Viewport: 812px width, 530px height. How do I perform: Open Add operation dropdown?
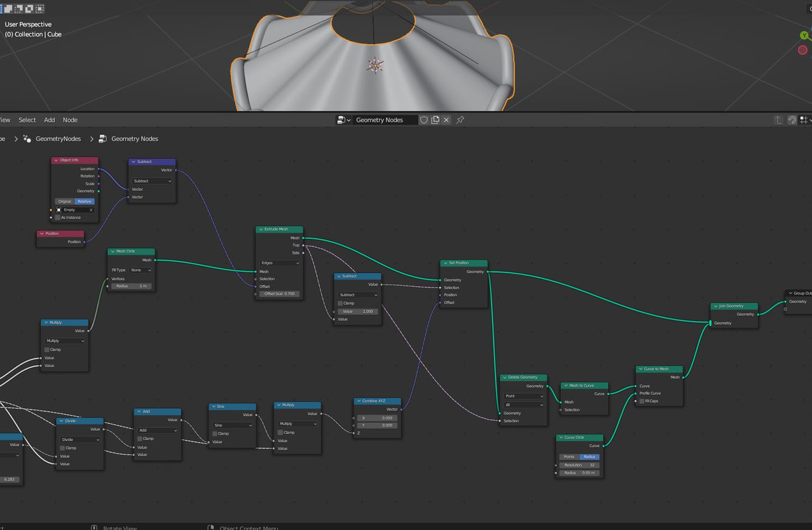(158, 430)
